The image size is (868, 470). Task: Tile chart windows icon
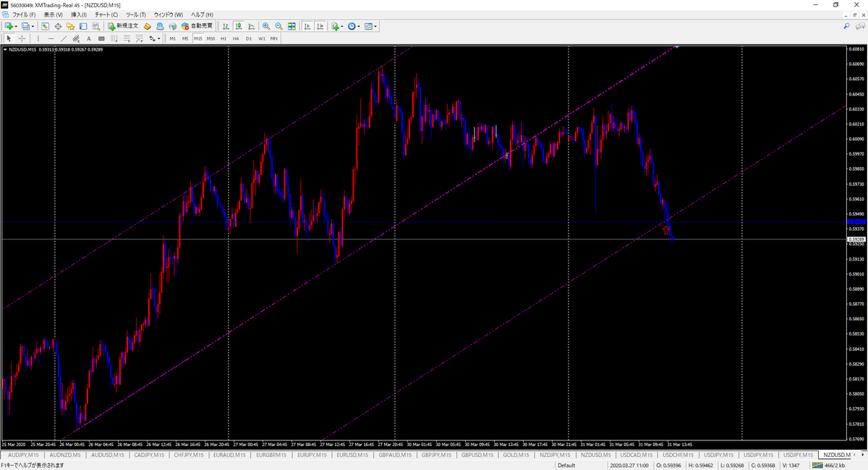click(x=292, y=26)
